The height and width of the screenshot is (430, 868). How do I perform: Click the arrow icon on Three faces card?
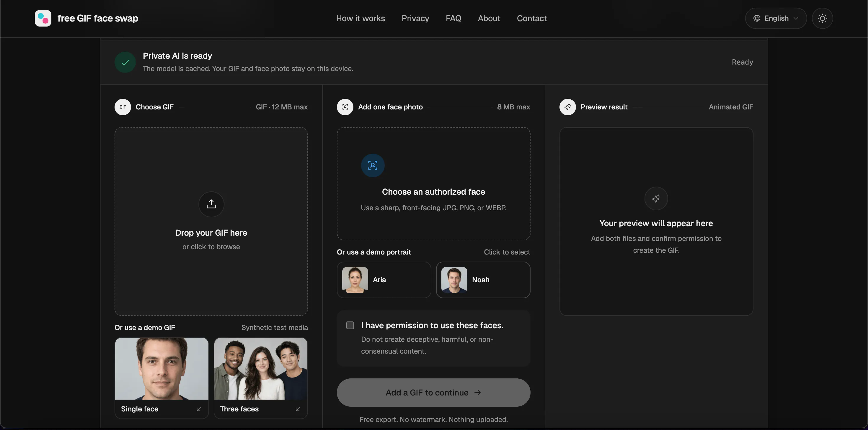coord(298,409)
